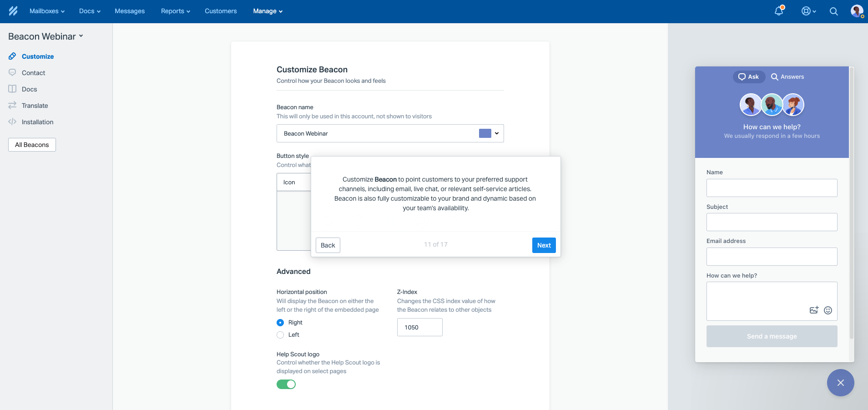This screenshot has width=868, height=410.
Task: Click the Beacon preview scrollbar
Action: (852, 204)
